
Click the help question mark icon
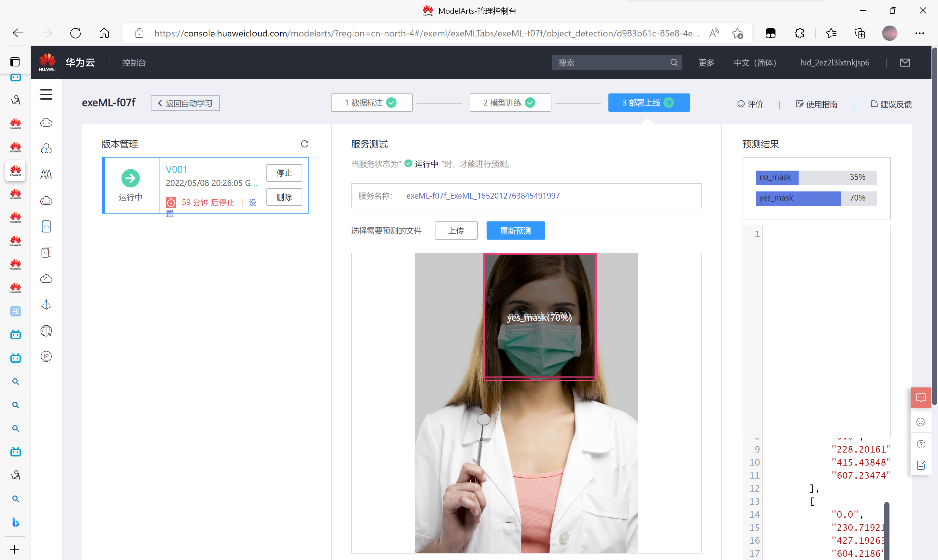click(x=921, y=444)
